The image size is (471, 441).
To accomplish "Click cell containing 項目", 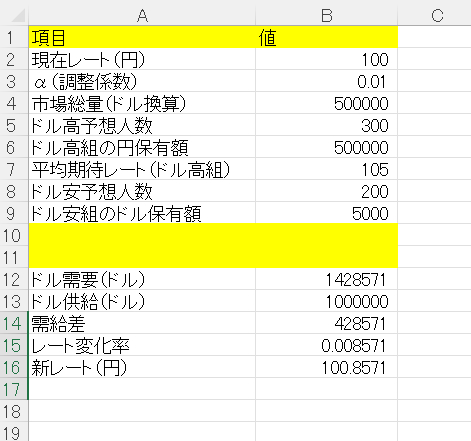I will point(142,37).
